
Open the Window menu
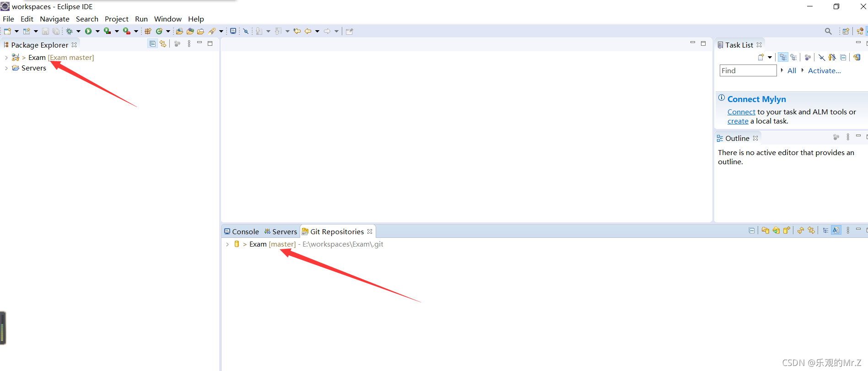(x=168, y=19)
